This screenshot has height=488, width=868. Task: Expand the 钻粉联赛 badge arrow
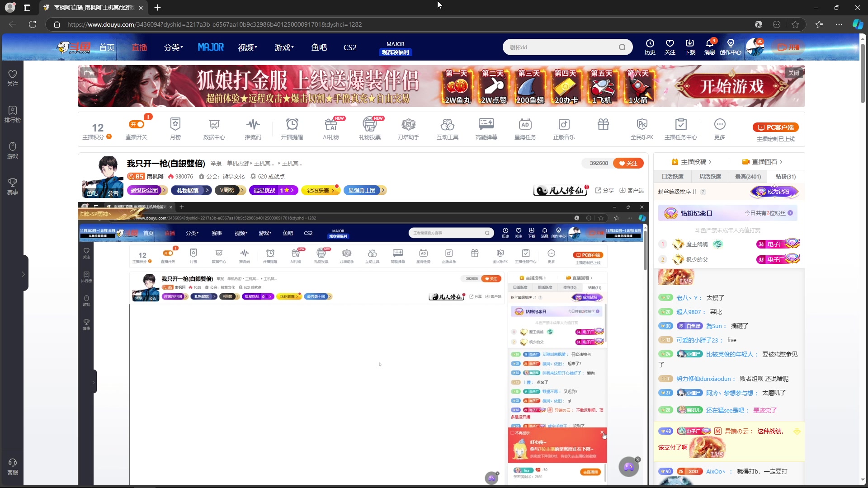[x=333, y=191]
